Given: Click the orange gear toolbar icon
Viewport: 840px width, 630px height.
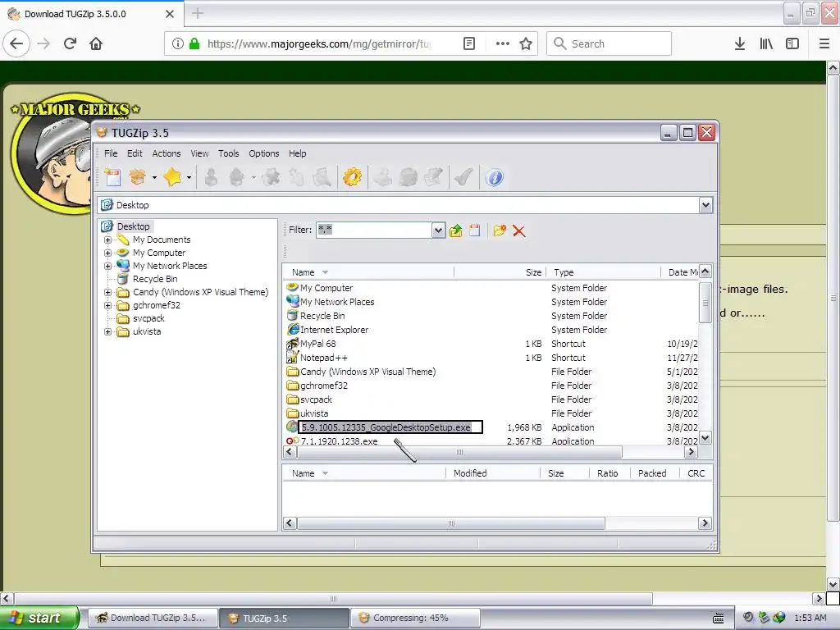Looking at the screenshot, I should [x=352, y=177].
